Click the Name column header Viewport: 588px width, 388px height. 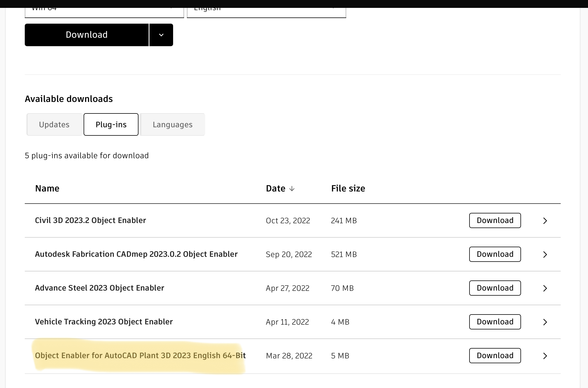point(47,188)
